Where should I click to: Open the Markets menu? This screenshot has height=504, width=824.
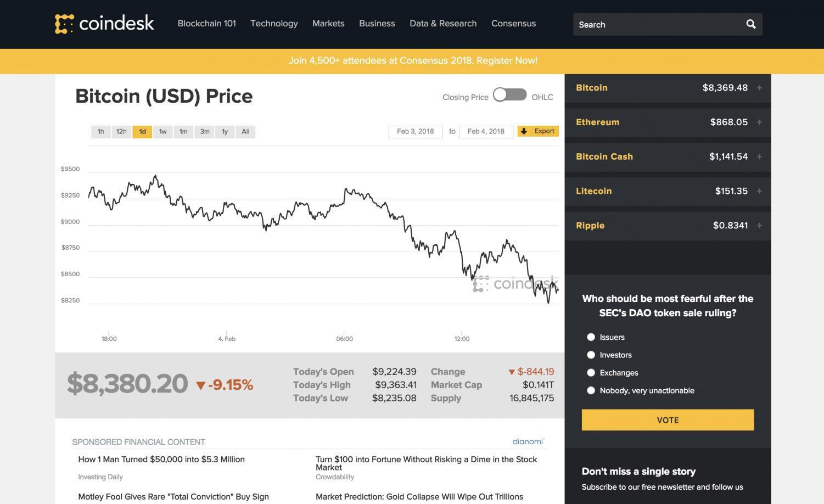328,24
